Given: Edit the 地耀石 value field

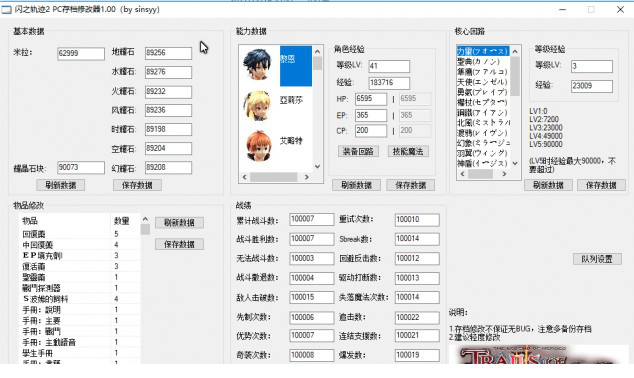Looking at the screenshot, I should pyautogui.click(x=168, y=53).
